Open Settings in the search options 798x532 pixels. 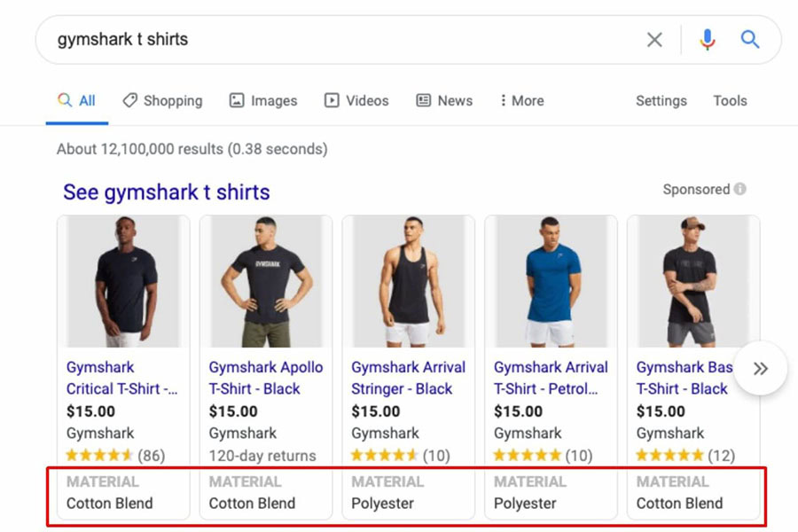pos(661,101)
